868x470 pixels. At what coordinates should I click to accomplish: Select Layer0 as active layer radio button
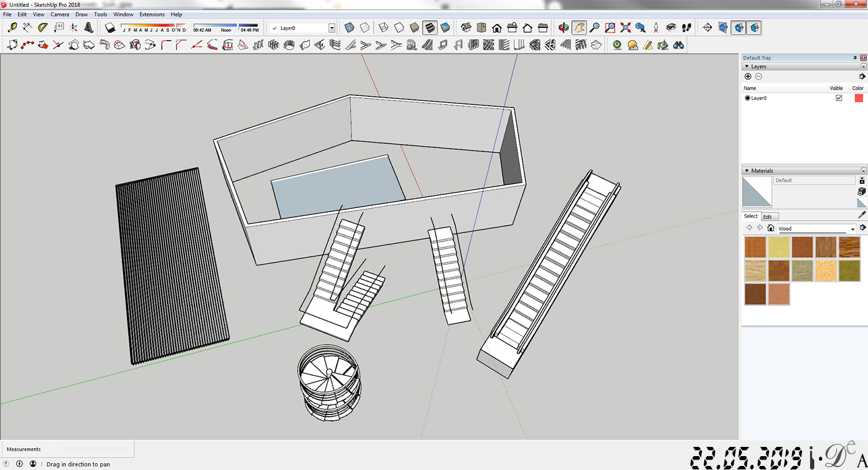coord(748,98)
